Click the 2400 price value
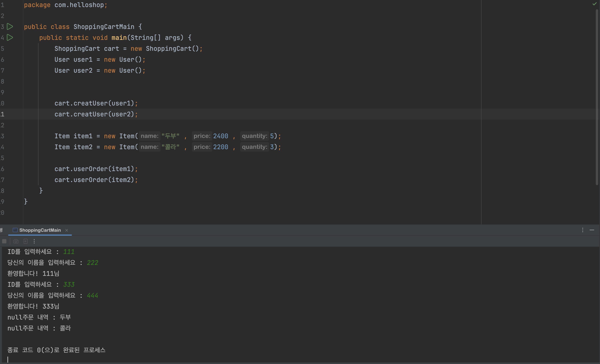The height and width of the screenshot is (364, 600). 221,136
